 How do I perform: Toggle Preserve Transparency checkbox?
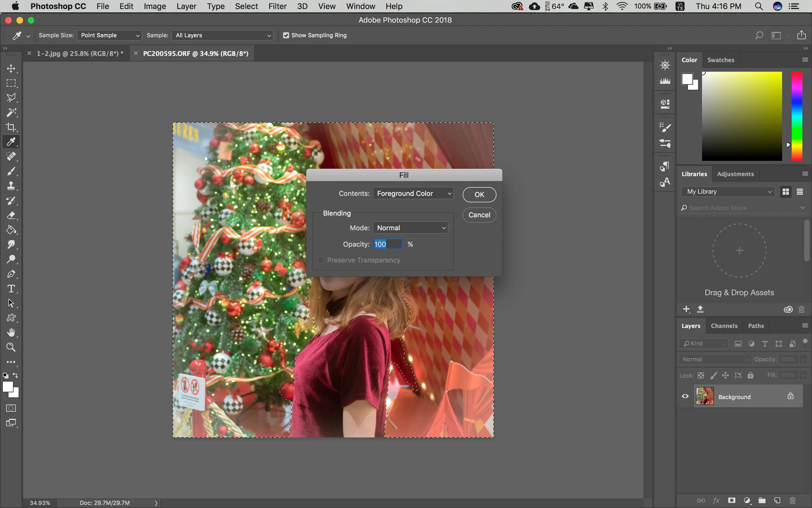pyautogui.click(x=321, y=260)
